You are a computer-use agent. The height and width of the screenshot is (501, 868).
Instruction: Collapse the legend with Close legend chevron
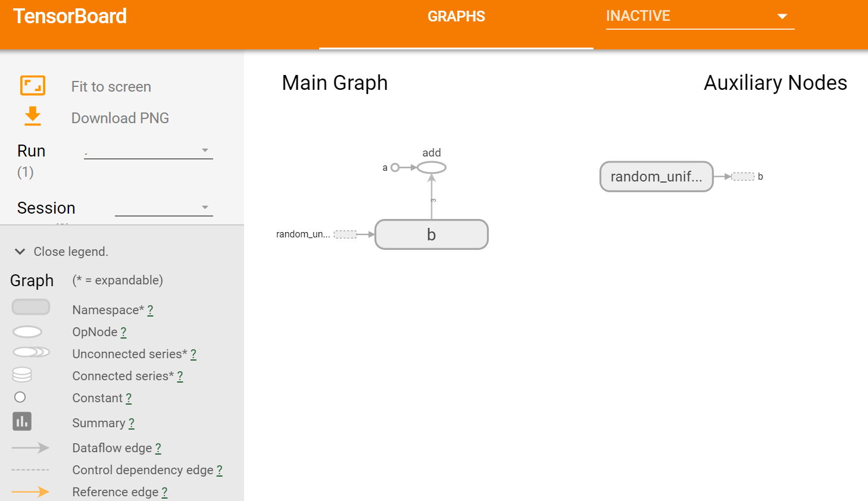[x=20, y=252]
